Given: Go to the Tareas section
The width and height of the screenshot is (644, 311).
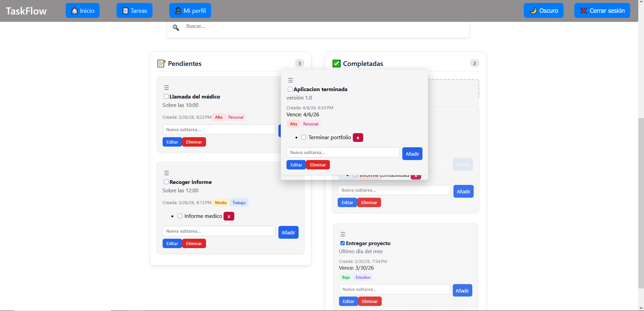Looking at the screenshot, I should coord(134,11).
